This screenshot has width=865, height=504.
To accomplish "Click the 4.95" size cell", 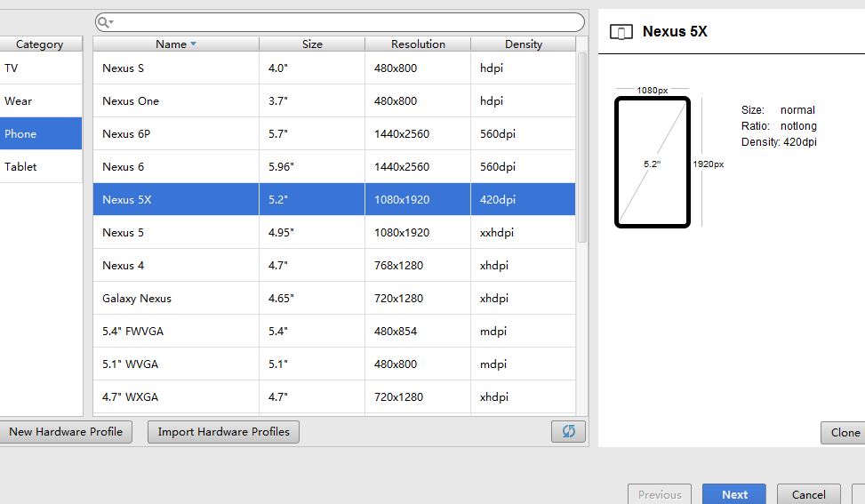I will (312, 232).
